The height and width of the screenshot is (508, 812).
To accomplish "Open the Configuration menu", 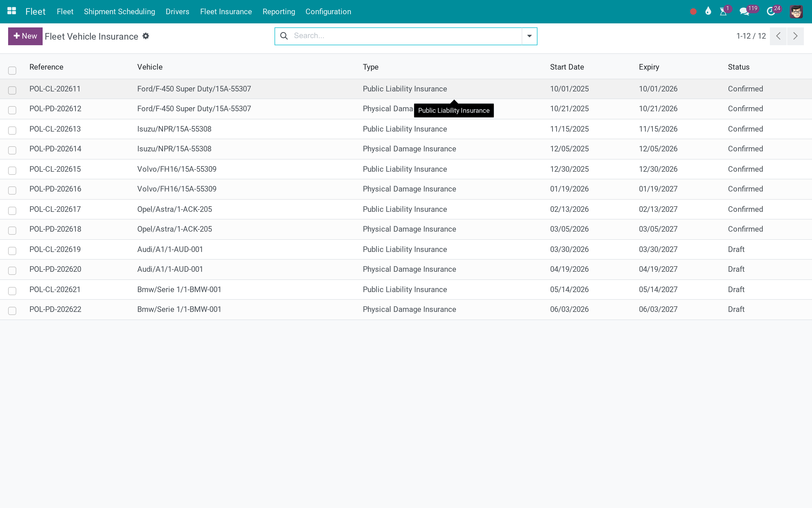I will [328, 11].
